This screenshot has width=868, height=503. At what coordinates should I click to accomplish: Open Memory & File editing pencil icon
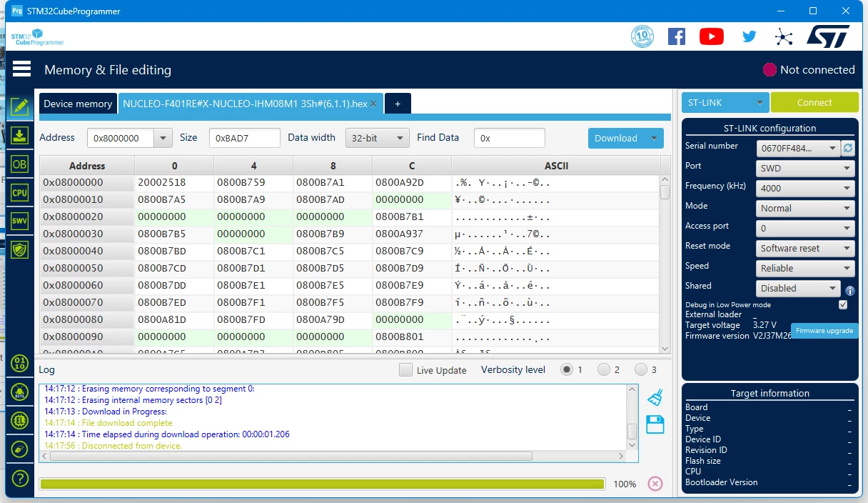tap(20, 106)
